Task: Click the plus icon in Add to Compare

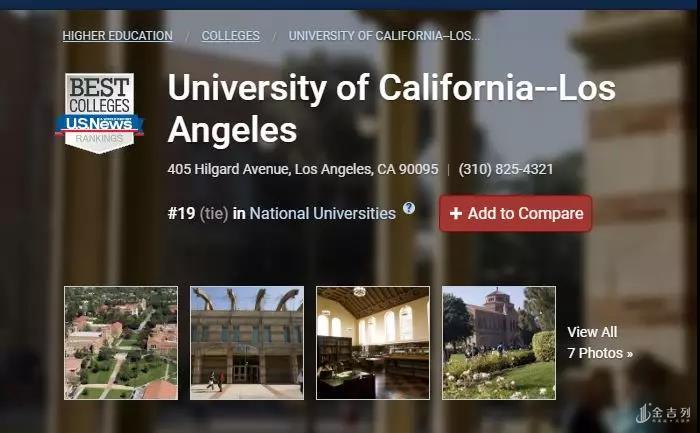Action: (x=455, y=213)
